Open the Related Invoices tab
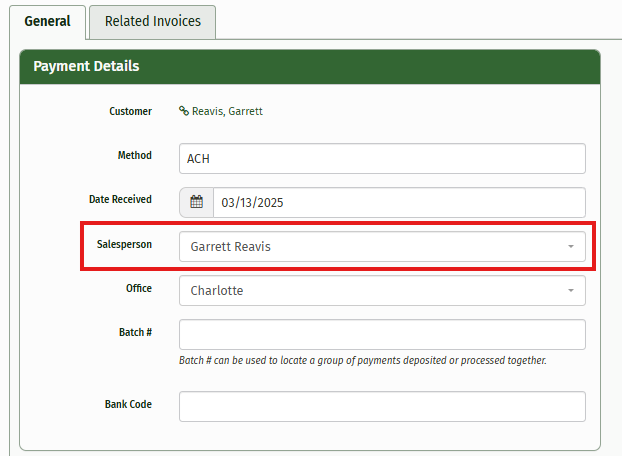The image size is (622, 456). (x=152, y=21)
